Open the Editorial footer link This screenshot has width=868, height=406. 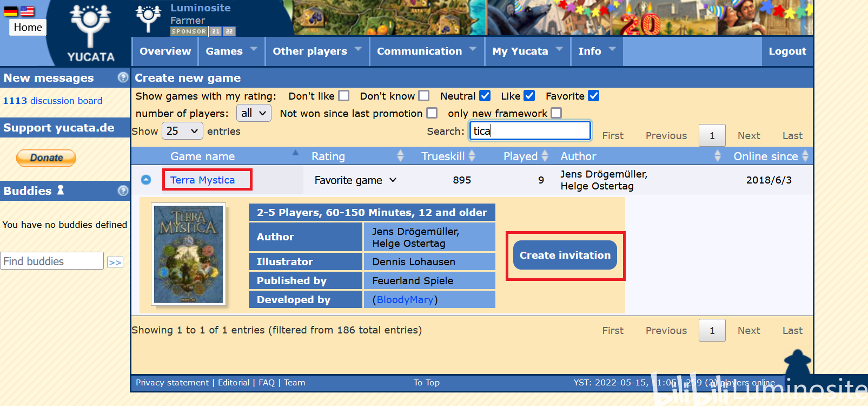(234, 382)
